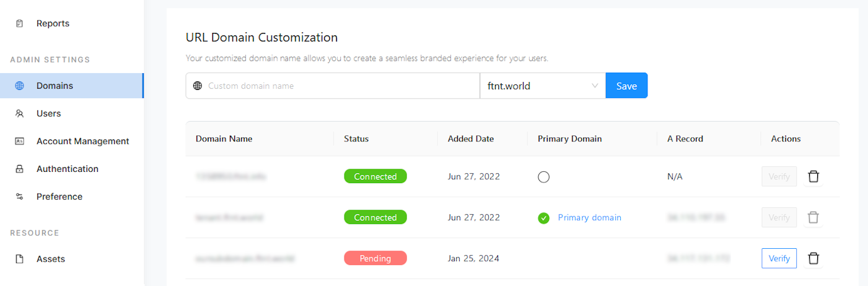Click the Primary domain link
The height and width of the screenshot is (286, 868).
[x=589, y=218]
